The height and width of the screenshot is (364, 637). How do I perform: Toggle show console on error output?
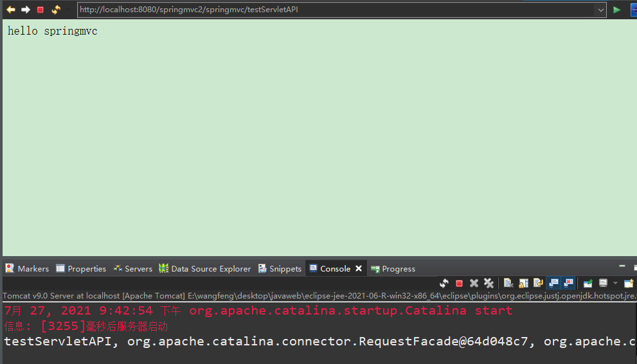click(x=568, y=283)
